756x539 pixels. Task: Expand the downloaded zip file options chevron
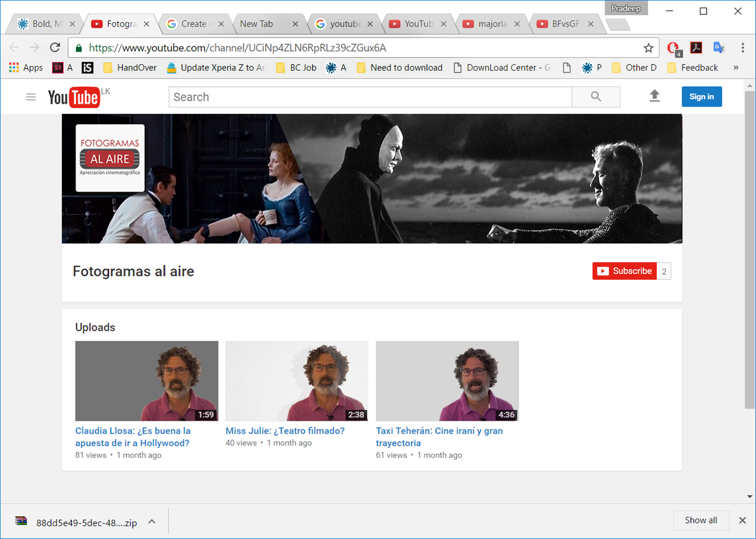pyautogui.click(x=152, y=522)
